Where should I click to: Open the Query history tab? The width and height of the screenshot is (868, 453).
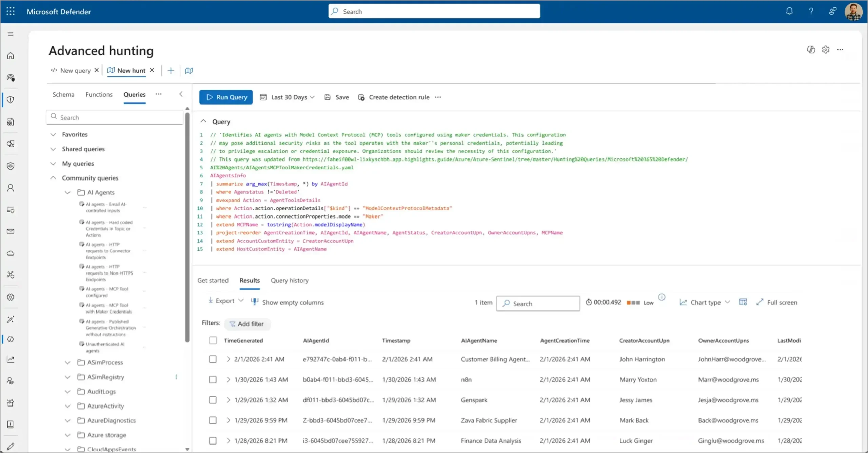tap(290, 280)
